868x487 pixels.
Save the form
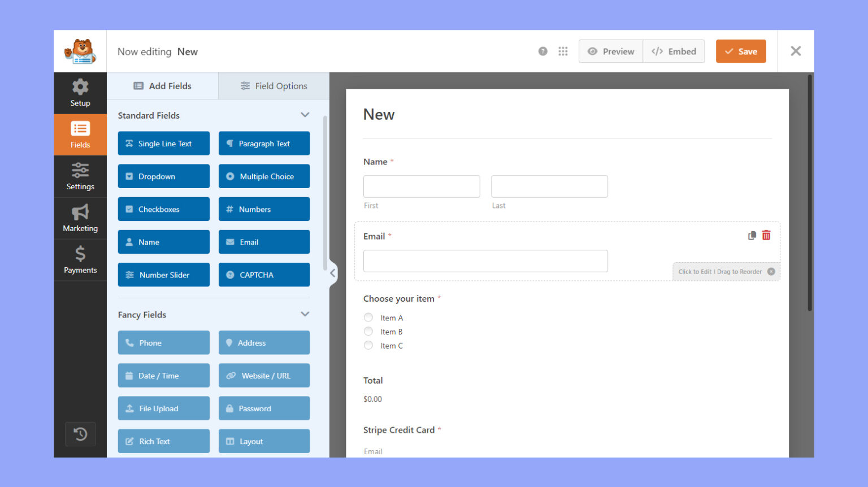click(x=741, y=51)
